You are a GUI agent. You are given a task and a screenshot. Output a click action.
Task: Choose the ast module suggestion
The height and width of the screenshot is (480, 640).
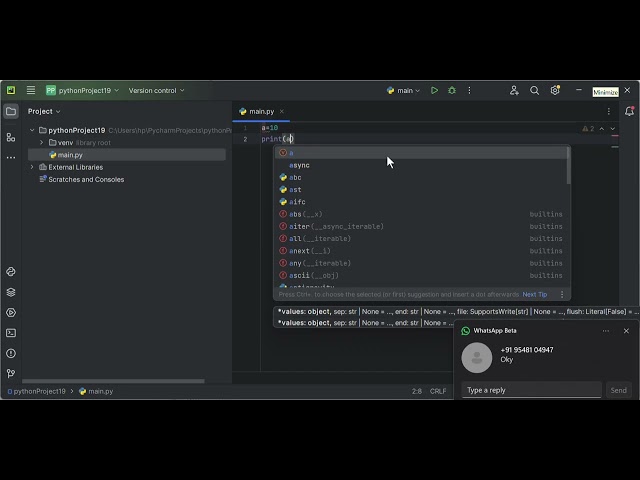coord(422,190)
